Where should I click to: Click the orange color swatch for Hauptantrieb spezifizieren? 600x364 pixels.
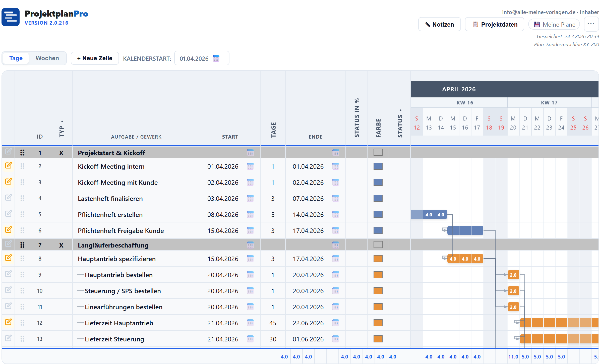(378, 259)
